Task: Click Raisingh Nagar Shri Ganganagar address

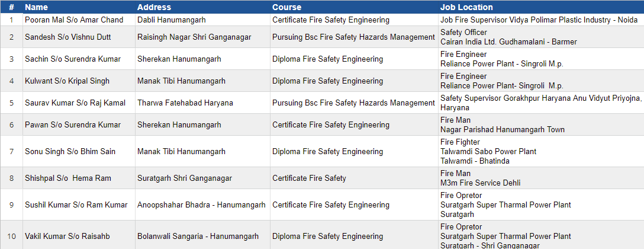Action: pyautogui.click(x=194, y=37)
